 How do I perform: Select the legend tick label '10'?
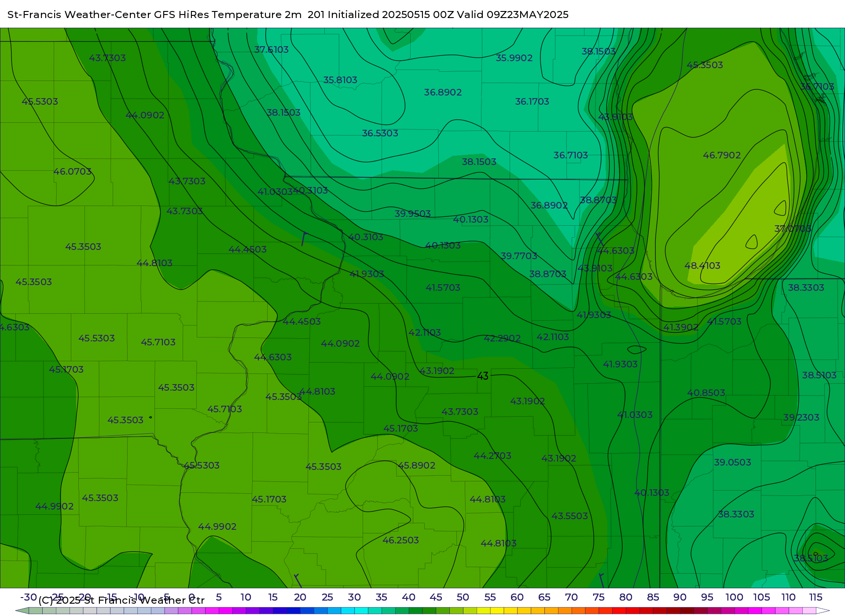pos(246,598)
